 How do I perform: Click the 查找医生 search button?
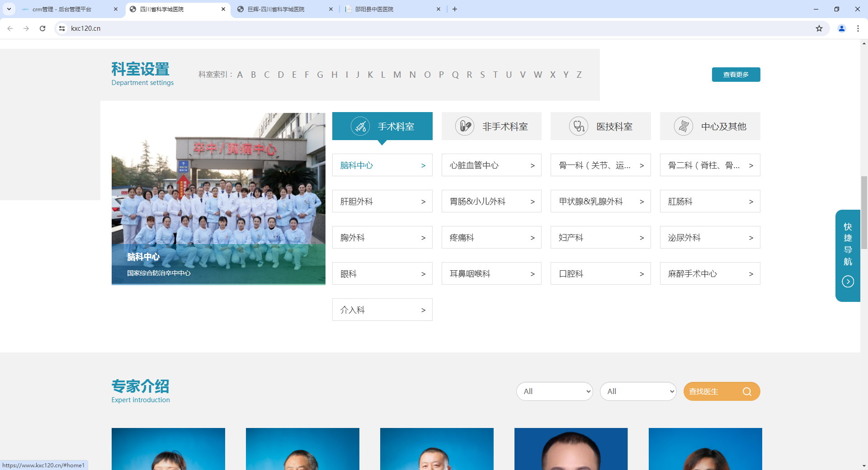[x=722, y=391]
